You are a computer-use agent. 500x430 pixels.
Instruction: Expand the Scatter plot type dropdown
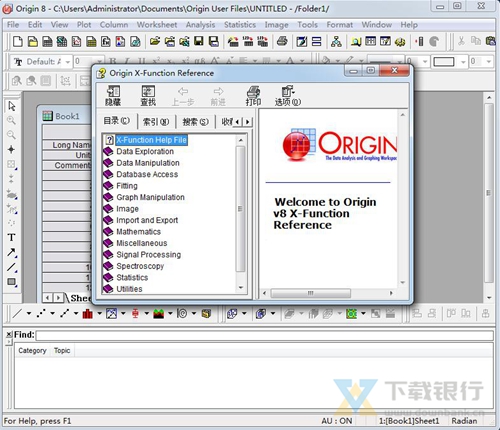tap(52, 313)
